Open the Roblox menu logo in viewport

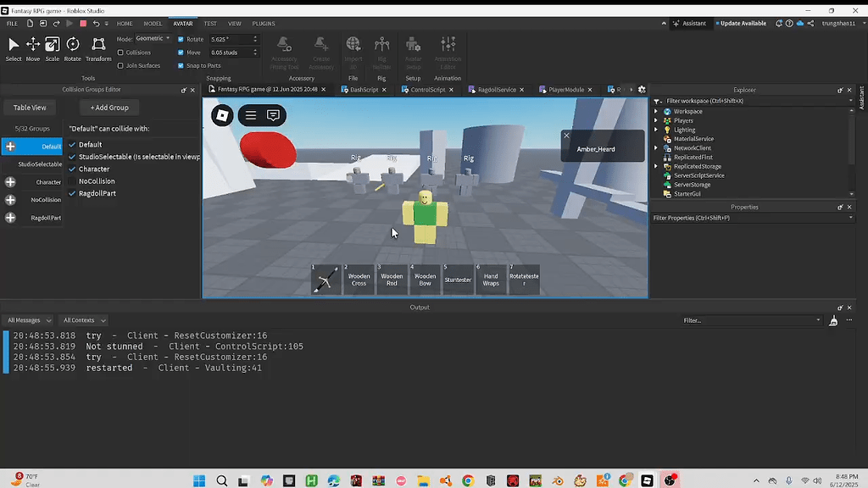pos(222,115)
